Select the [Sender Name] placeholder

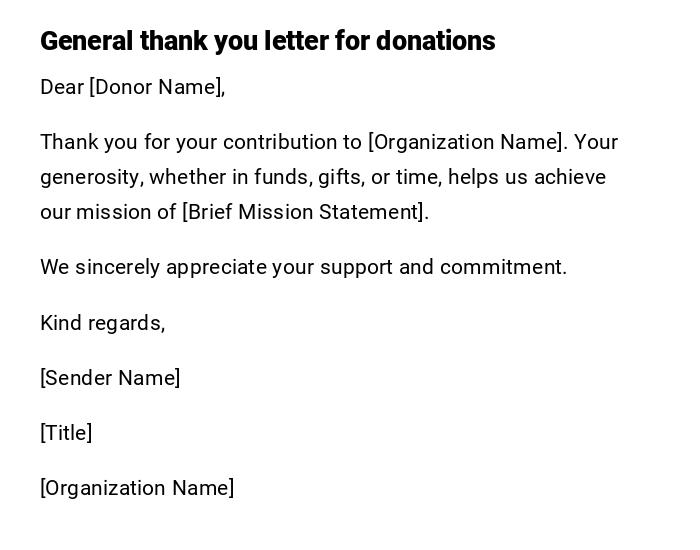point(110,378)
